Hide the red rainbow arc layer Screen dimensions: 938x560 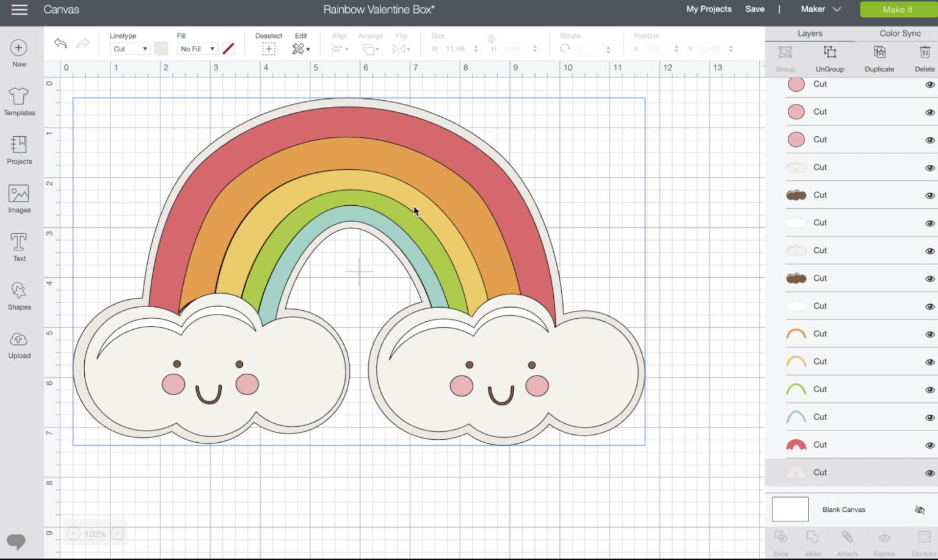click(929, 445)
